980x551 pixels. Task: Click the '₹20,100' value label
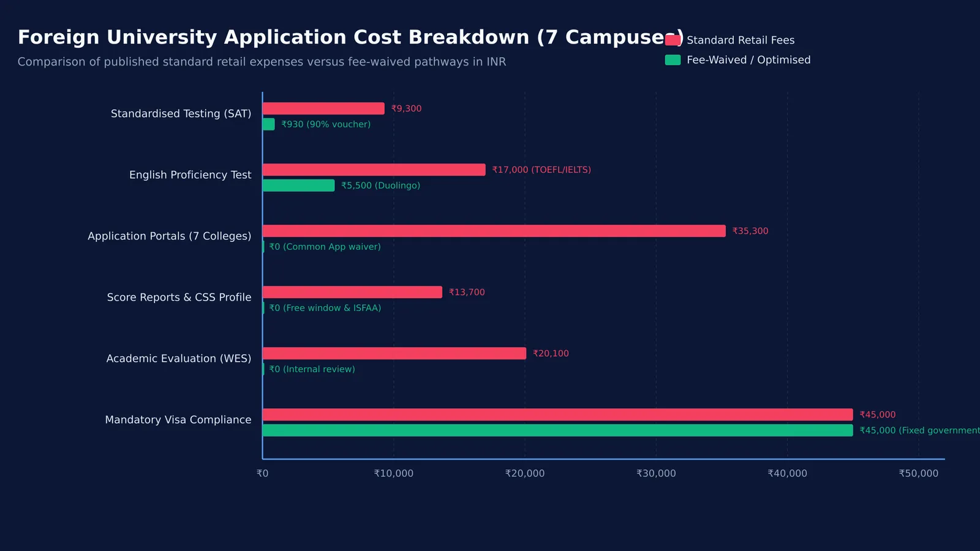551,354
